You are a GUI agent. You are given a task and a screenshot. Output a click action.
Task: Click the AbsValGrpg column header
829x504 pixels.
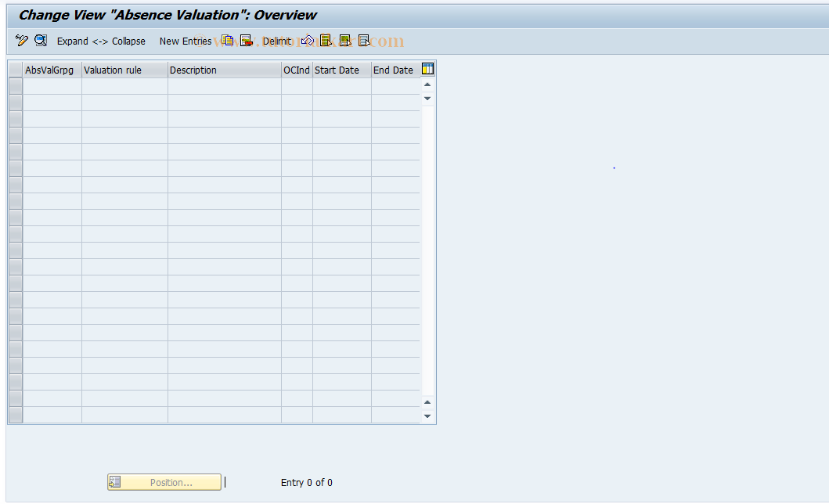pos(52,70)
